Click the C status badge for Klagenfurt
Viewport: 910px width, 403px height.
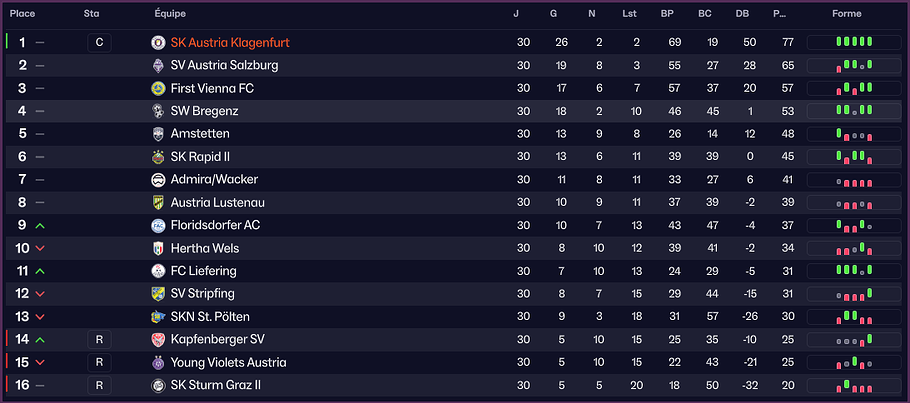(x=99, y=42)
